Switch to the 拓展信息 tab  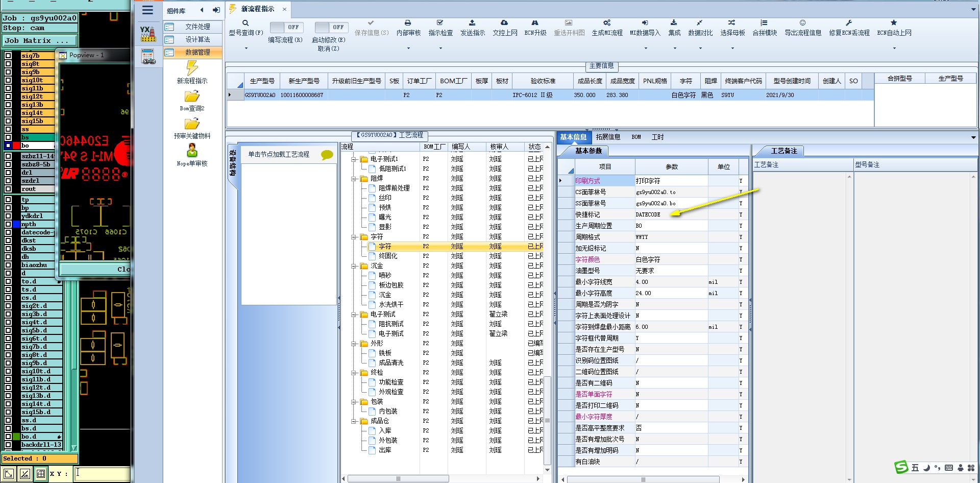[608, 137]
